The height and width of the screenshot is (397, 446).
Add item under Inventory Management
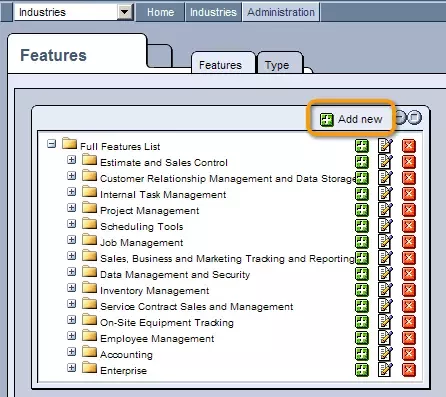coord(362,290)
